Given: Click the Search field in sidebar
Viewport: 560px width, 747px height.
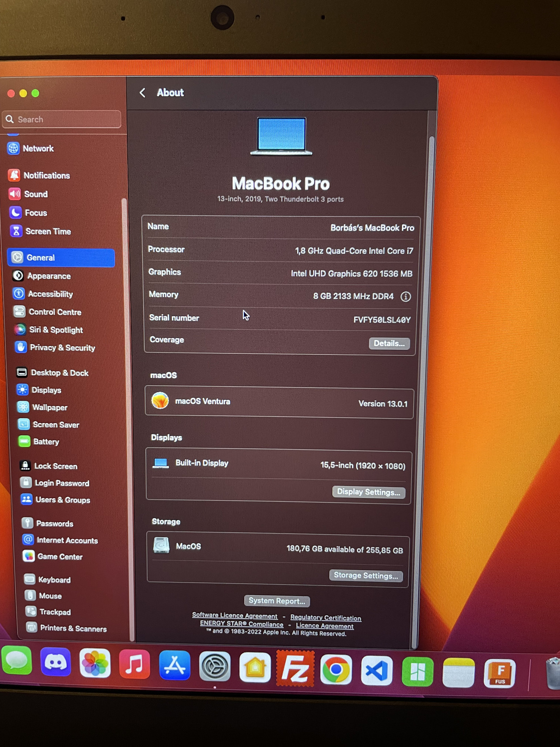Looking at the screenshot, I should tap(62, 119).
